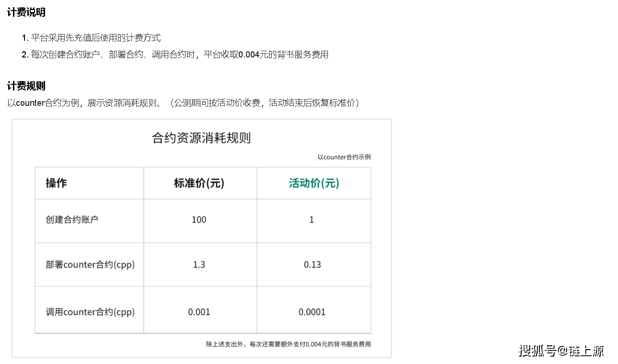The width and height of the screenshot is (618, 364).
Task: Click the 计费规则 heading
Action: click(26, 86)
